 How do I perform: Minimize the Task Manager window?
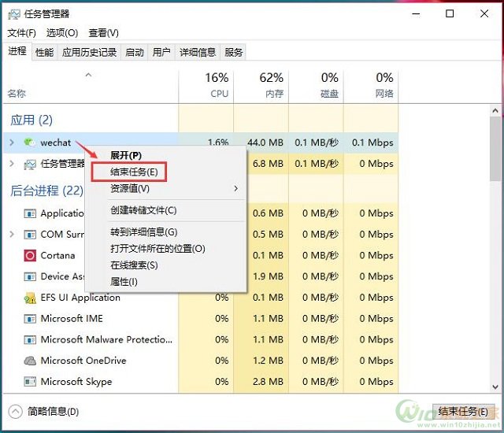coord(416,14)
